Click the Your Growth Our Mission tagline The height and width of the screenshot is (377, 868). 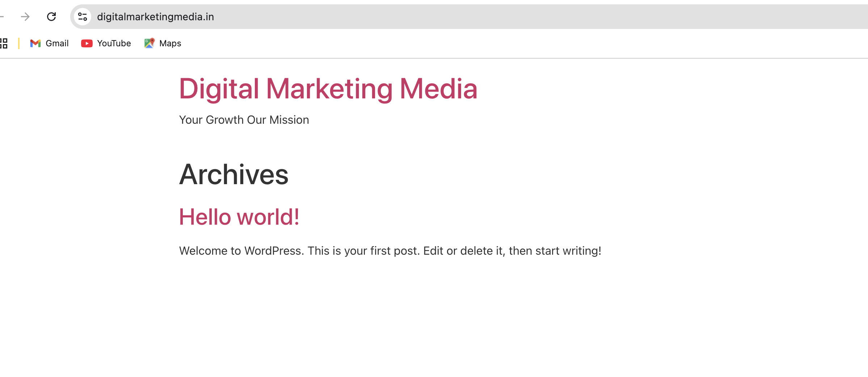coord(244,120)
